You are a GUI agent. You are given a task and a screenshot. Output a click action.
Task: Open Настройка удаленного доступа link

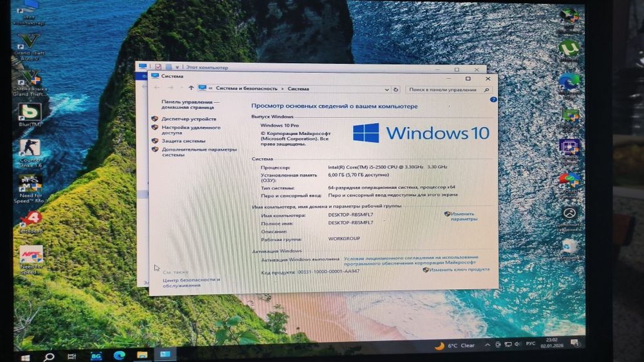click(x=191, y=130)
